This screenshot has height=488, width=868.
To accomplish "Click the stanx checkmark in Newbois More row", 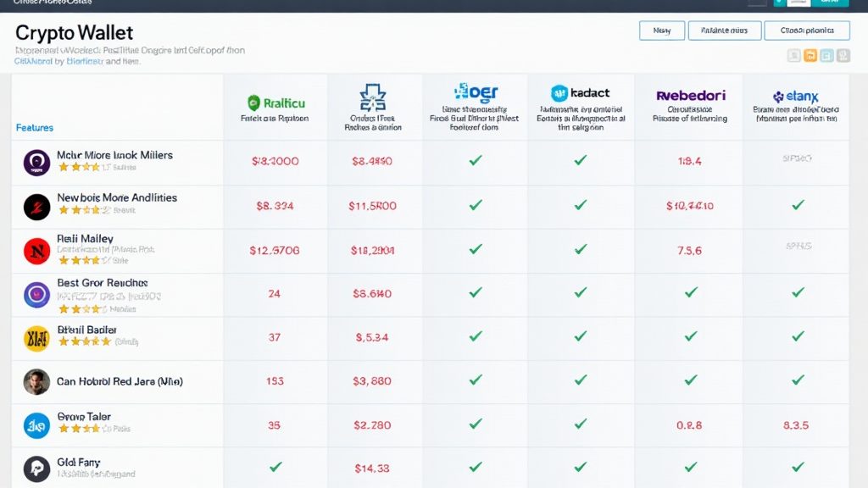I will (798, 205).
